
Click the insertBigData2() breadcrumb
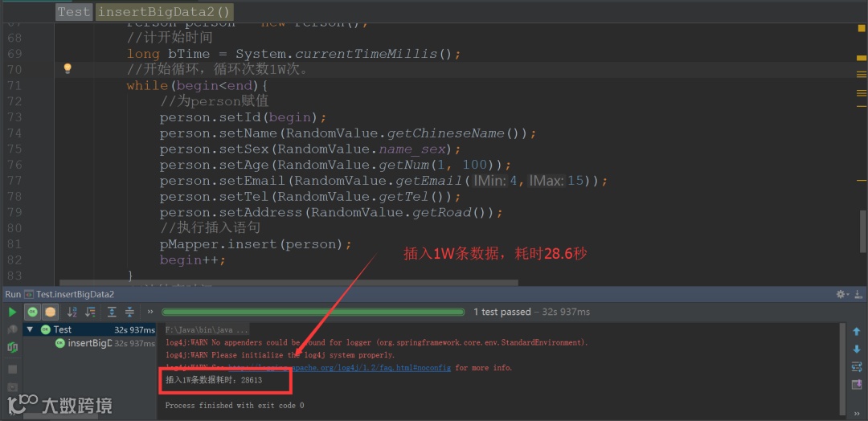tap(164, 11)
